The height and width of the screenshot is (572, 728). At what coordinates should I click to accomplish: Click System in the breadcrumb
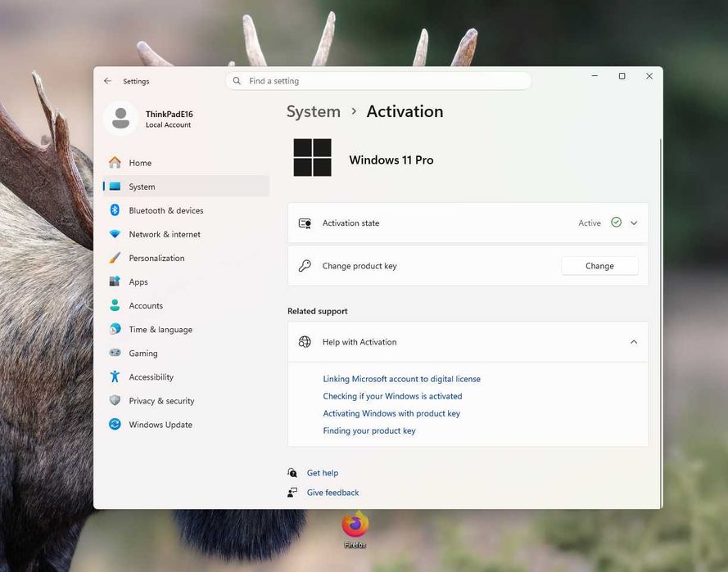pos(314,112)
